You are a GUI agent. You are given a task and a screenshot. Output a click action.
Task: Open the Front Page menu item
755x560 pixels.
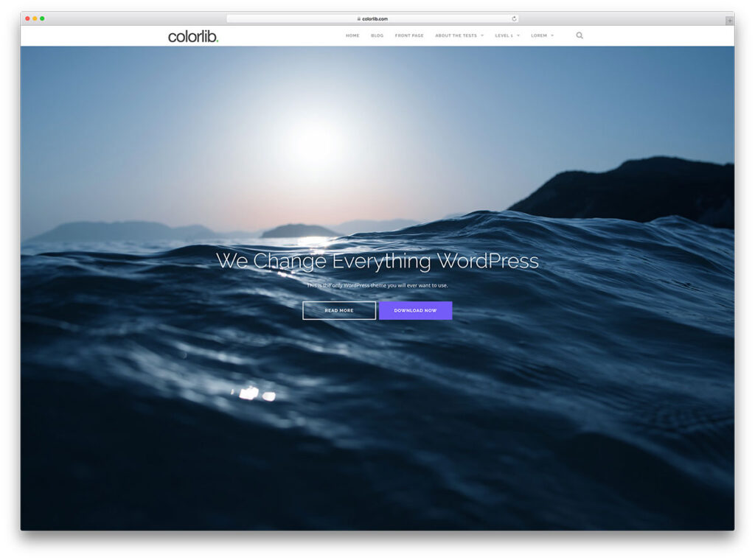pyautogui.click(x=409, y=35)
